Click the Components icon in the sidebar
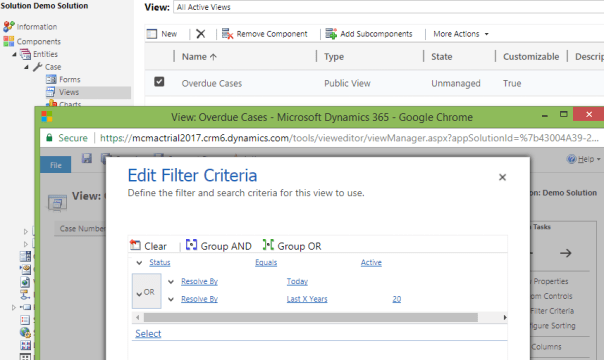 coord(8,41)
